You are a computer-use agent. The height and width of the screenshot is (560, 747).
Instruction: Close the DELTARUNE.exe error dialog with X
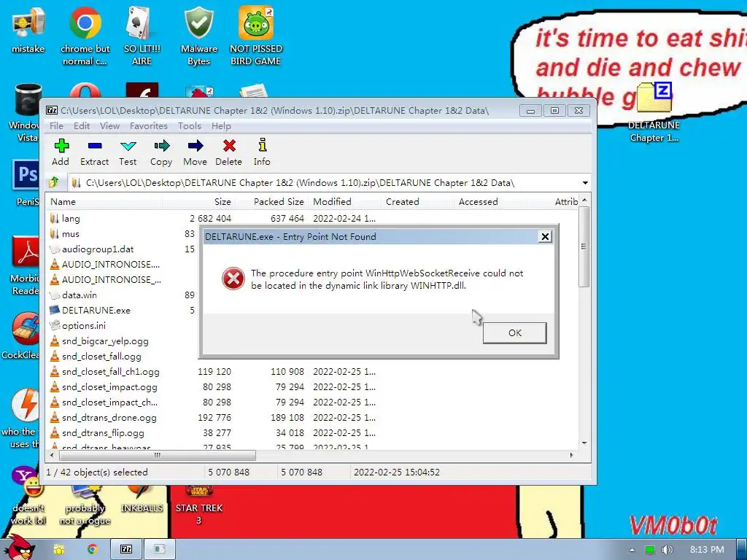click(545, 237)
